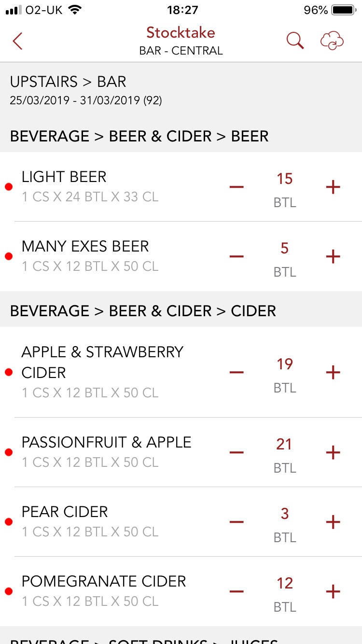Image resolution: width=362 pixels, height=644 pixels.
Task: Increase Light Beer quantity with plus
Action: (333, 187)
